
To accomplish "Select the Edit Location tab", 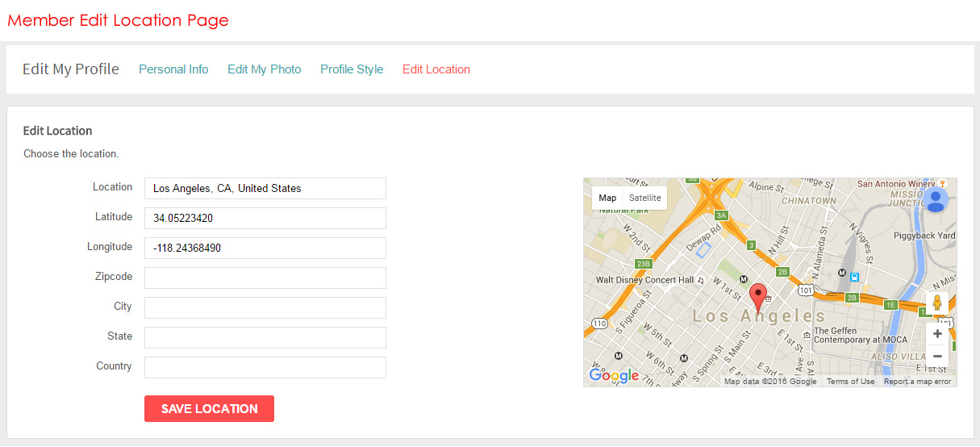I will [x=436, y=69].
